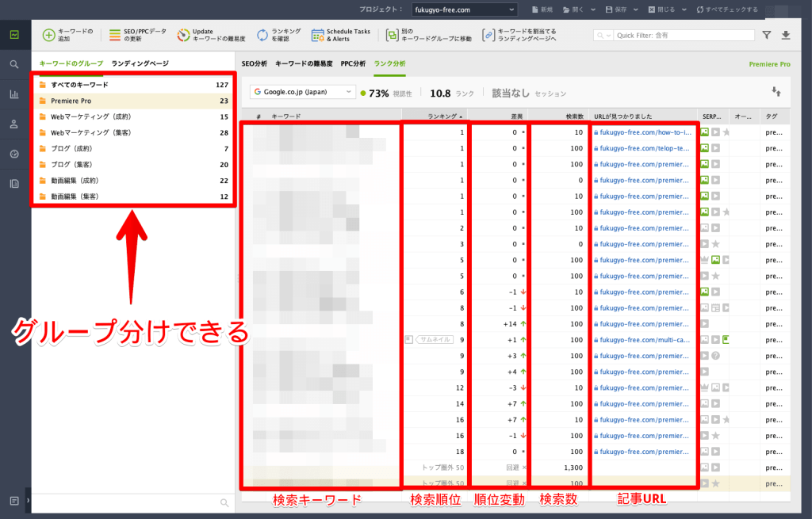The width and height of the screenshot is (812, 519).
Task: Click star SERP icon in how-to-i... row
Action: [726, 132]
